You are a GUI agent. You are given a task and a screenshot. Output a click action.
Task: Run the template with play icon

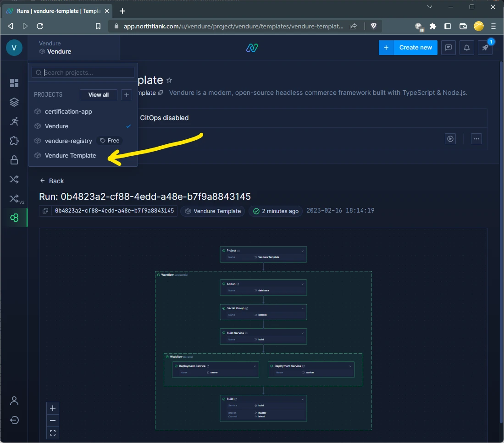[450, 139]
